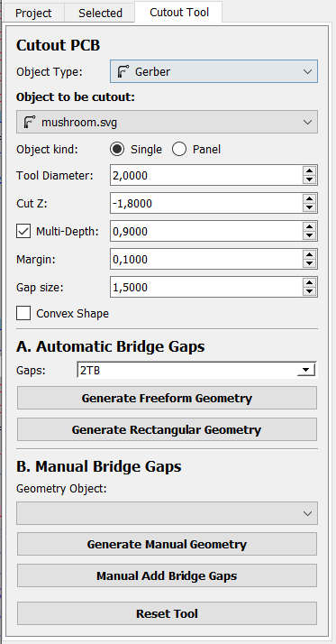
Task: Click inside the Gap size input field
Action: (206, 287)
